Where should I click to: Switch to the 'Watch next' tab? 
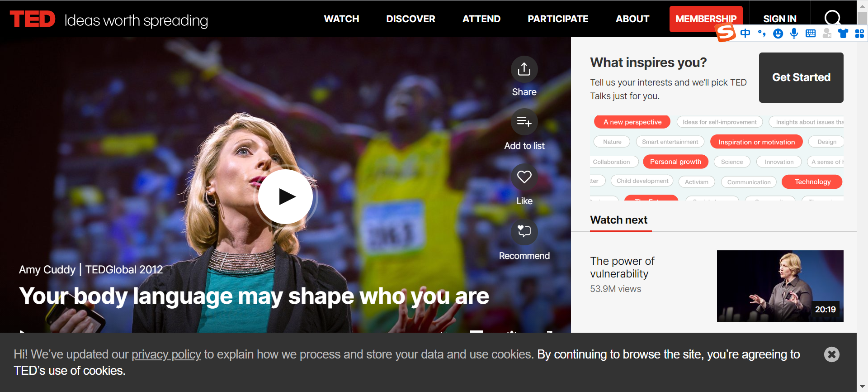point(619,220)
